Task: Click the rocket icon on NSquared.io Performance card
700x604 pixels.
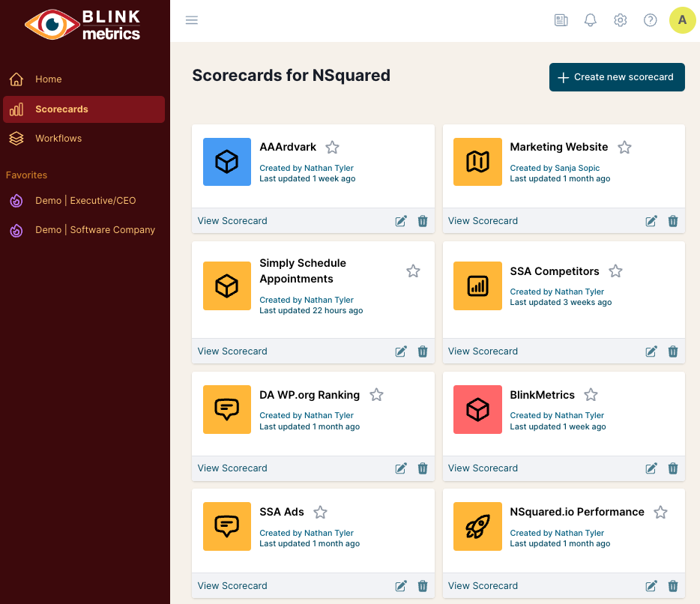Action: pyautogui.click(x=477, y=526)
